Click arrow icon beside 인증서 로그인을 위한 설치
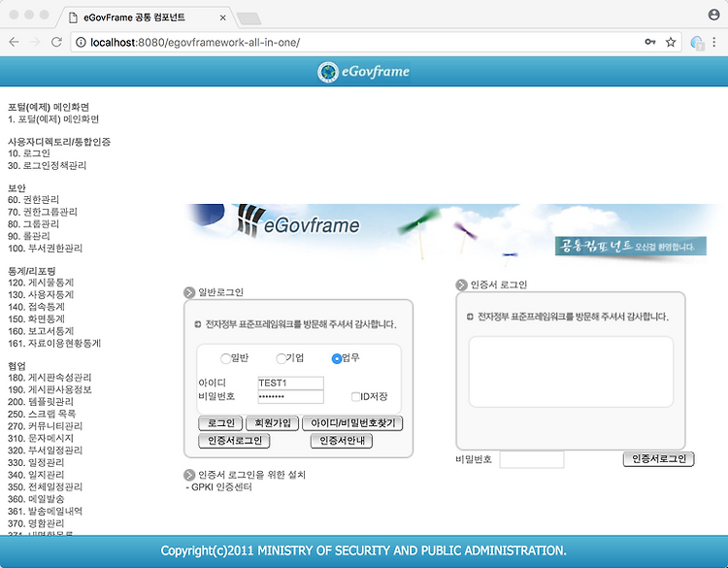The width and height of the screenshot is (728, 568). (x=189, y=475)
